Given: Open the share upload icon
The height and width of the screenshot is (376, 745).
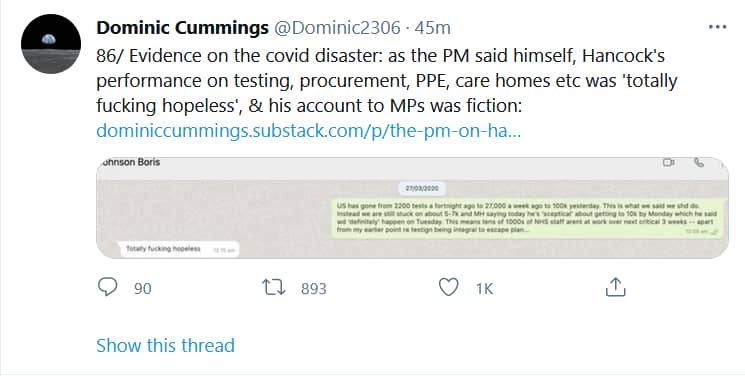Looking at the screenshot, I should 615,287.
